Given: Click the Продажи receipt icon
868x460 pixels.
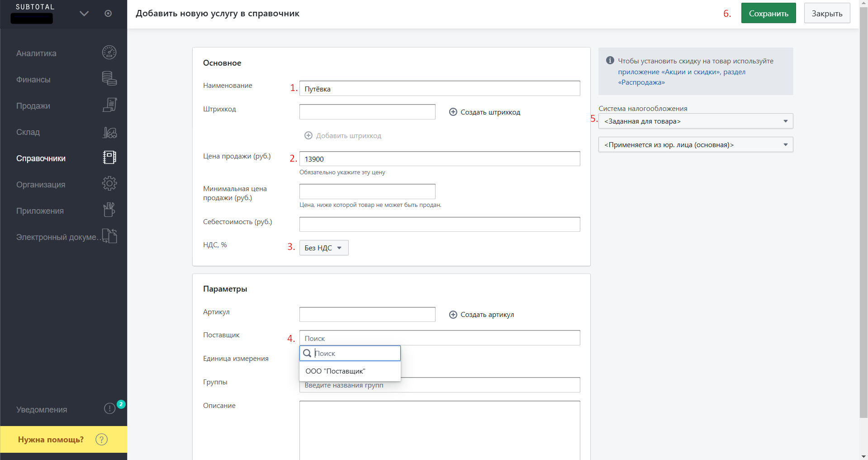Looking at the screenshot, I should pos(109,105).
